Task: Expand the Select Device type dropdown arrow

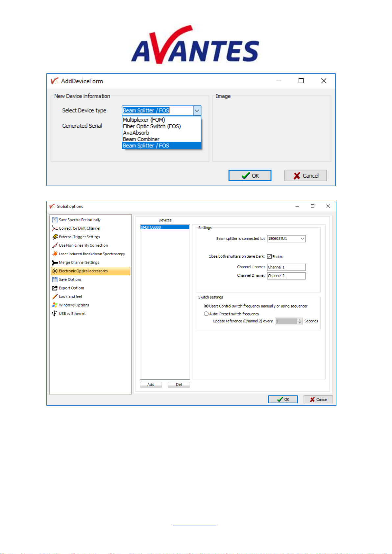Action: pos(197,111)
